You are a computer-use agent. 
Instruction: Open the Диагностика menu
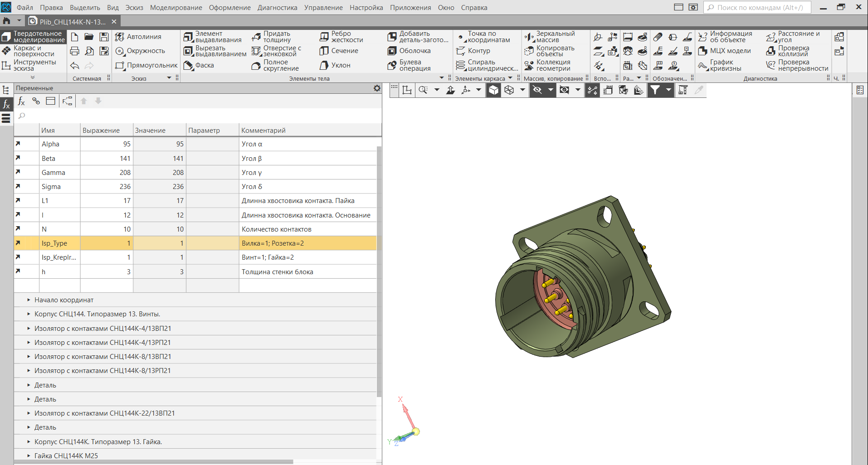pyautogui.click(x=277, y=8)
